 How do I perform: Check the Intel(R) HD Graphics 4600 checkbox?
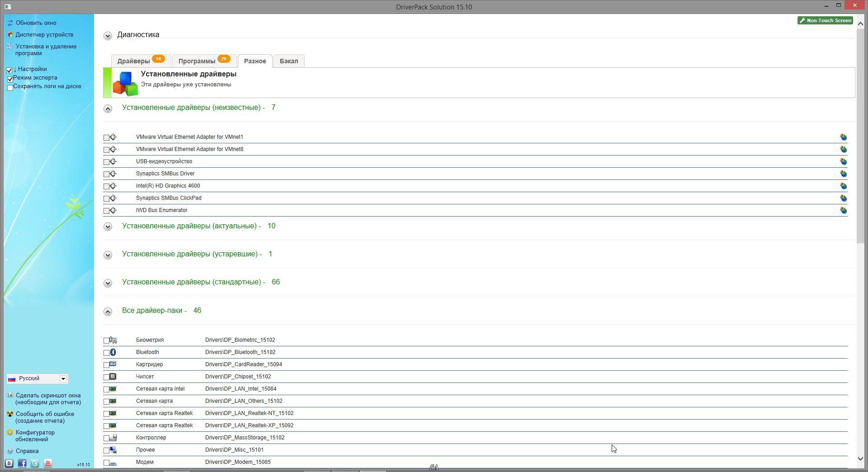(x=106, y=186)
